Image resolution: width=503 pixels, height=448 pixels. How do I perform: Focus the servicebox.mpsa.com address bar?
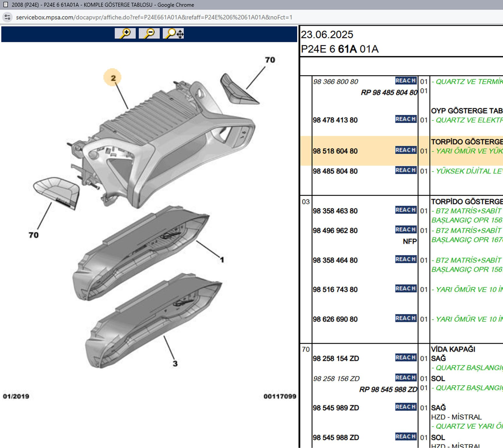[154, 17]
